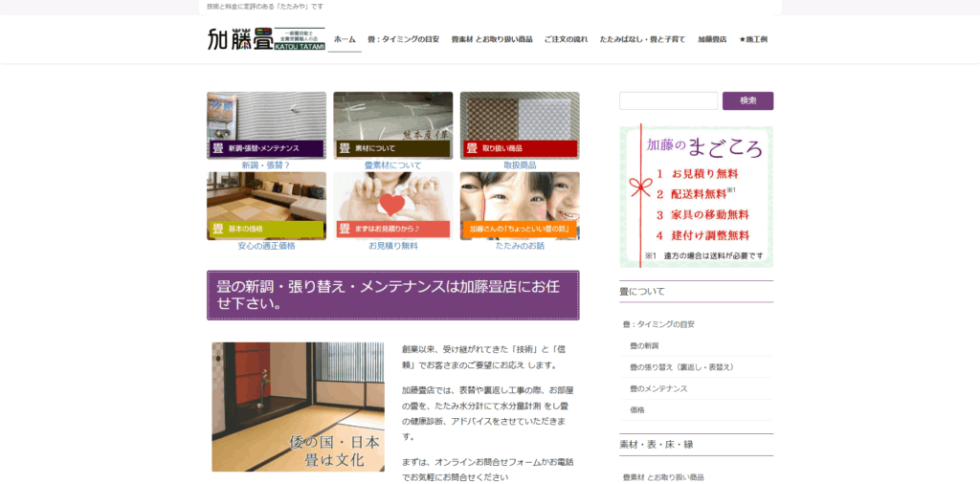
Task: Click the 基本の価格 thumbnail image
Action: coord(266,206)
